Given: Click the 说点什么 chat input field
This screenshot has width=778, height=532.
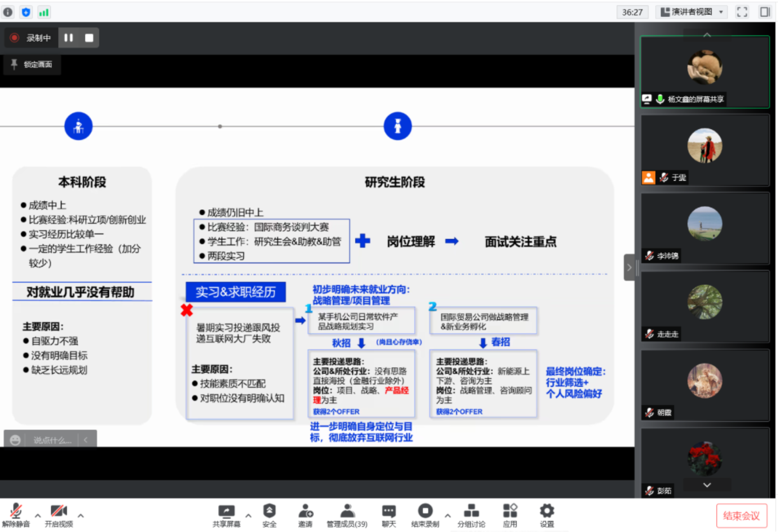Looking at the screenshot, I should [53, 439].
